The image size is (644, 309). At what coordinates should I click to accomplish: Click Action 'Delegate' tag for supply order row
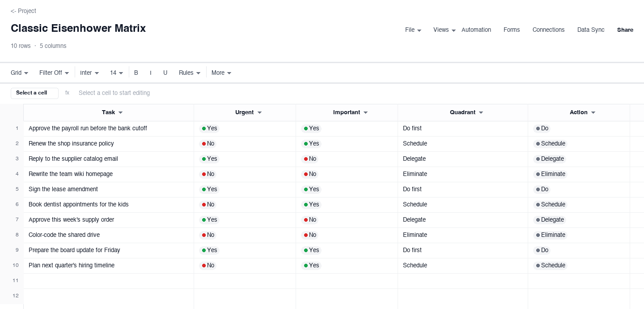pos(550,220)
